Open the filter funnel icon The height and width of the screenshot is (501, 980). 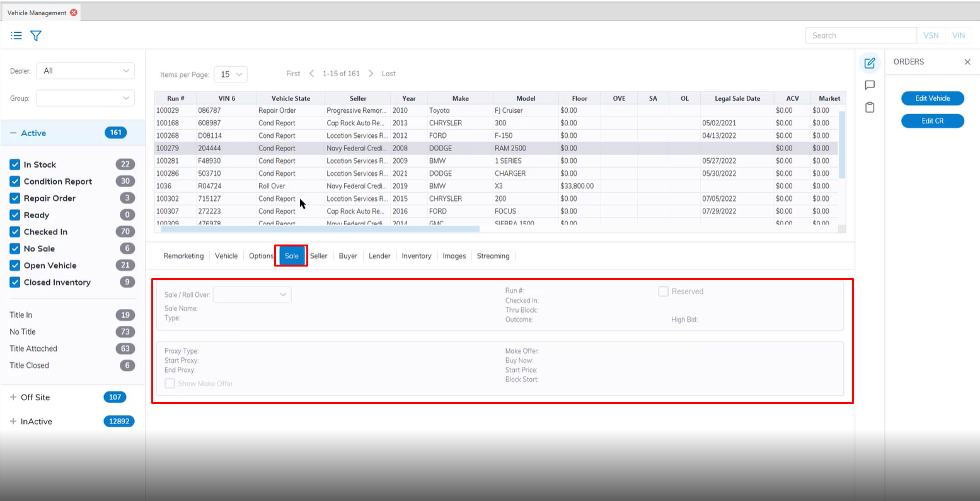coord(36,36)
